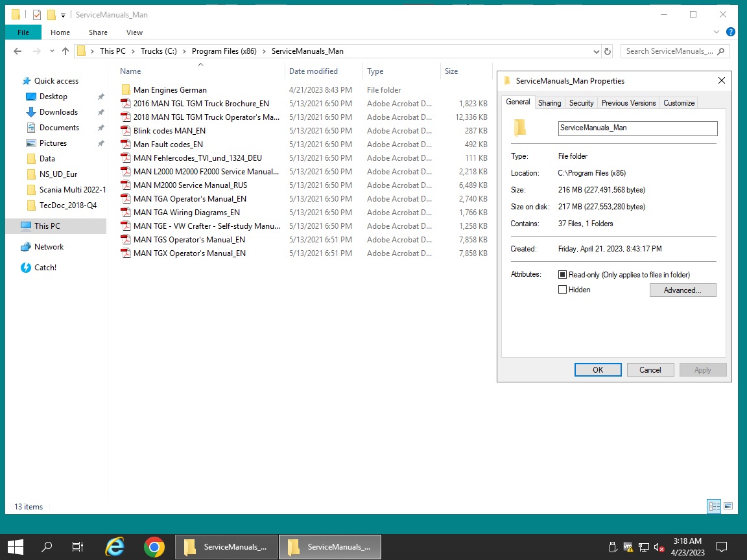The width and height of the screenshot is (747, 560).
Task: Expand breadcrumb arrow after Program Files (x86)
Action: [x=264, y=51]
